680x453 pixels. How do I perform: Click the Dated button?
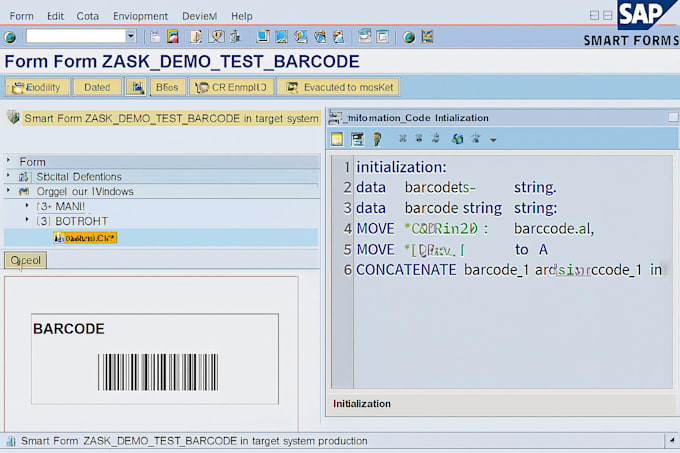click(x=98, y=87)
